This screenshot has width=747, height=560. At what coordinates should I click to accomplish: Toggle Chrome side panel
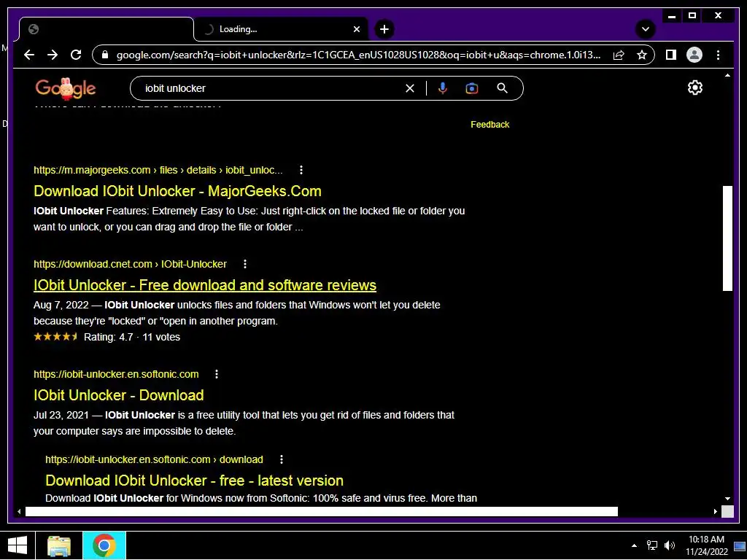(671, 55)
